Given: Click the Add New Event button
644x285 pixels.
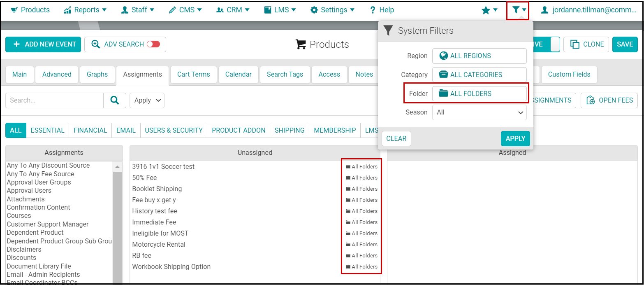Looking at the screenshot, I should 43,44.
